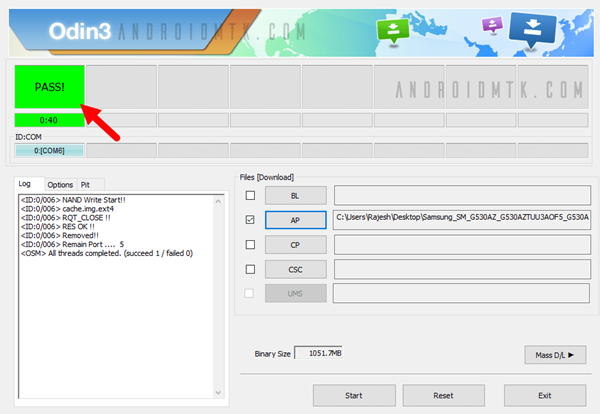Image resolution: width=600 pixels, height=414 pixels.
Task: Click the Binary Size value field
Action: coord(318,353)
